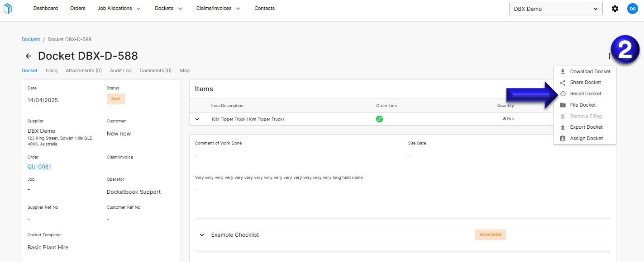Open the settings gear icon

[615, 9]
